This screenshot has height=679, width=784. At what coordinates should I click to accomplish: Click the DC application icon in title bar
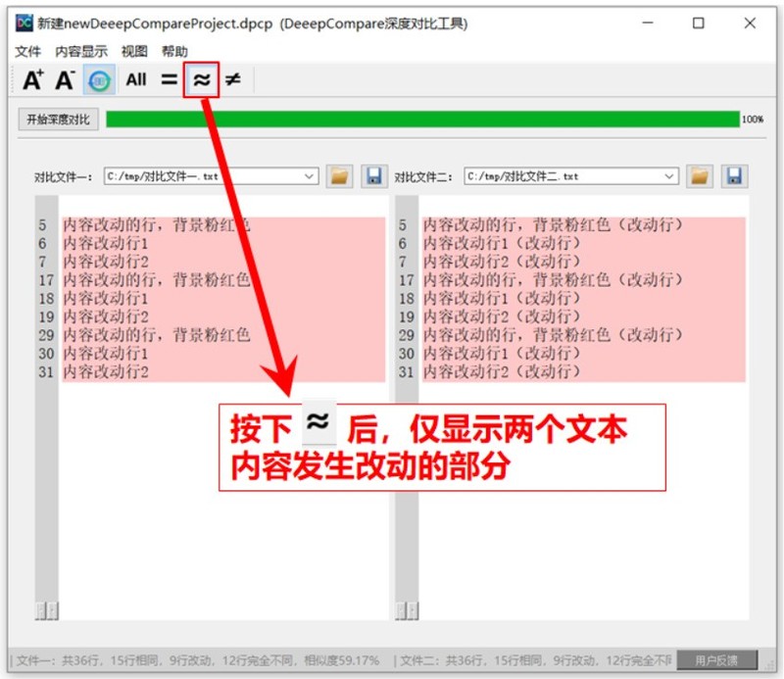24,23
